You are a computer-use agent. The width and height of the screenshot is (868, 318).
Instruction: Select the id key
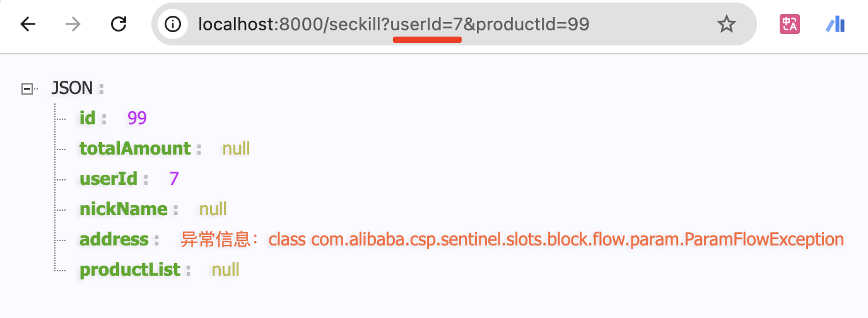[87, 118]
